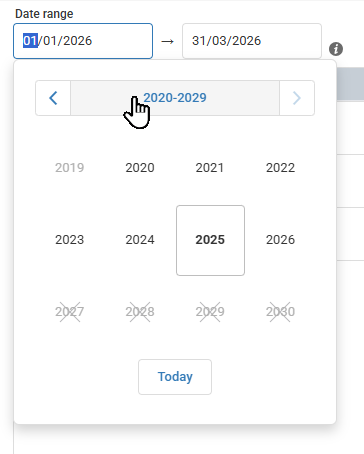Select year 2021
This screenshot has height=454, width=364.
pyautogui.click(x=210, y=168)
